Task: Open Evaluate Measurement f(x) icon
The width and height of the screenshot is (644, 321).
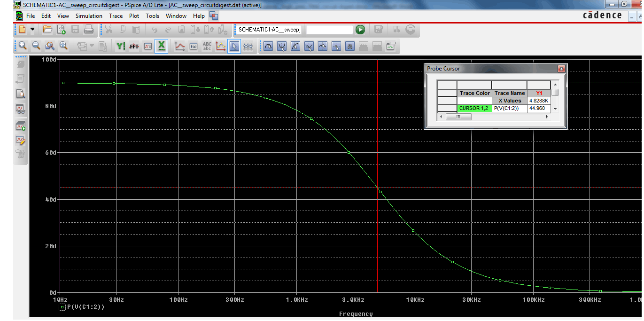Action: tap(193, 46)
